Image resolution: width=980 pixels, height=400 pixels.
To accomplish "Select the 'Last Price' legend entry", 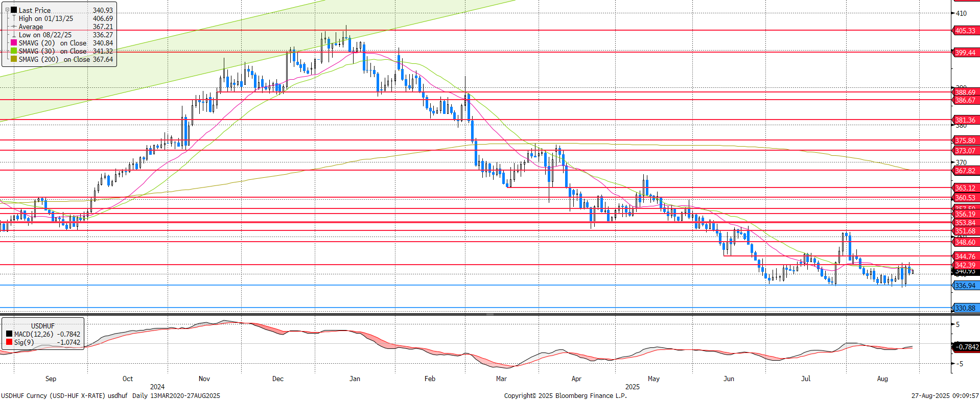I will coord(35,10).
